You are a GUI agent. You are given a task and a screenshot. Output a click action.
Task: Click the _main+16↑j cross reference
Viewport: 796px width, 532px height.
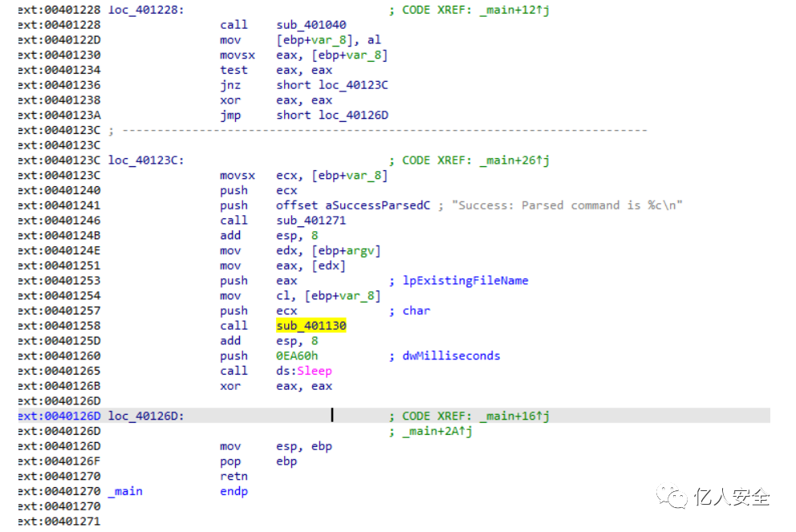point(514,416)
